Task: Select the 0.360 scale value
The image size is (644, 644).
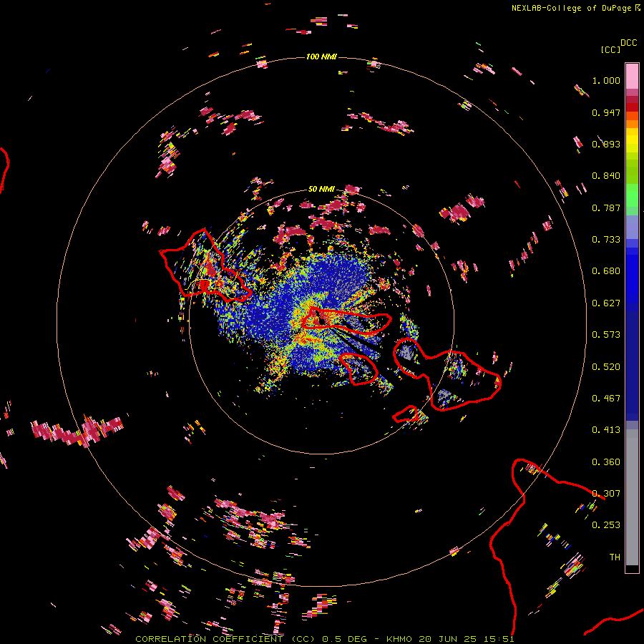Action: [606, 462]
